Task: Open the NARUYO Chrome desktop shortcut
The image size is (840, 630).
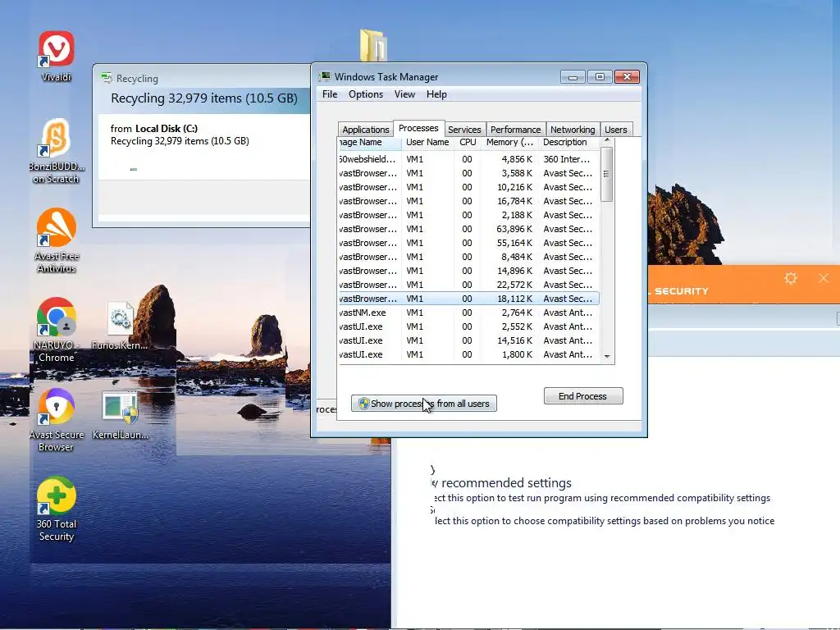Action: tap(57, 330)
